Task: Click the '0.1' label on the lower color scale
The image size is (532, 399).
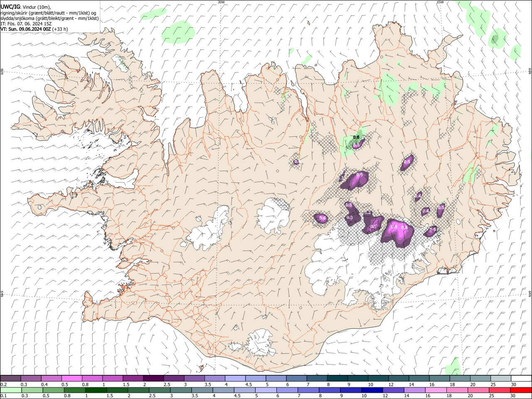Action: click(4, 396)
